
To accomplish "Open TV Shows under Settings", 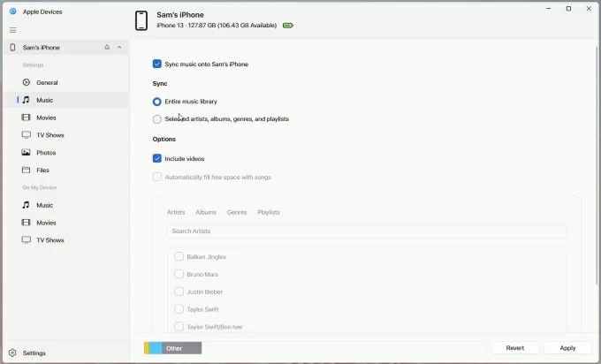I will 49,135.
